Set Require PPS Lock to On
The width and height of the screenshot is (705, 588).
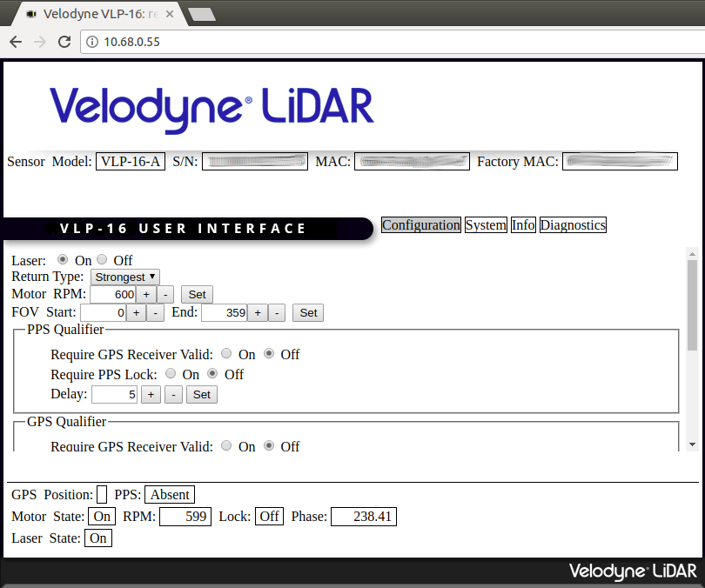[171, 373]
